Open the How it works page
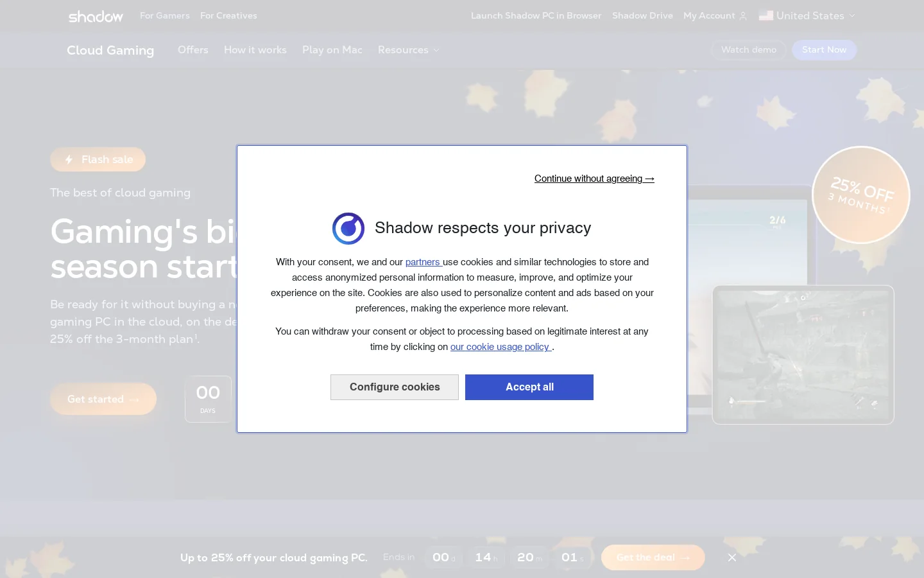Viewport: 924px width, 578px height. pos(255,50)
